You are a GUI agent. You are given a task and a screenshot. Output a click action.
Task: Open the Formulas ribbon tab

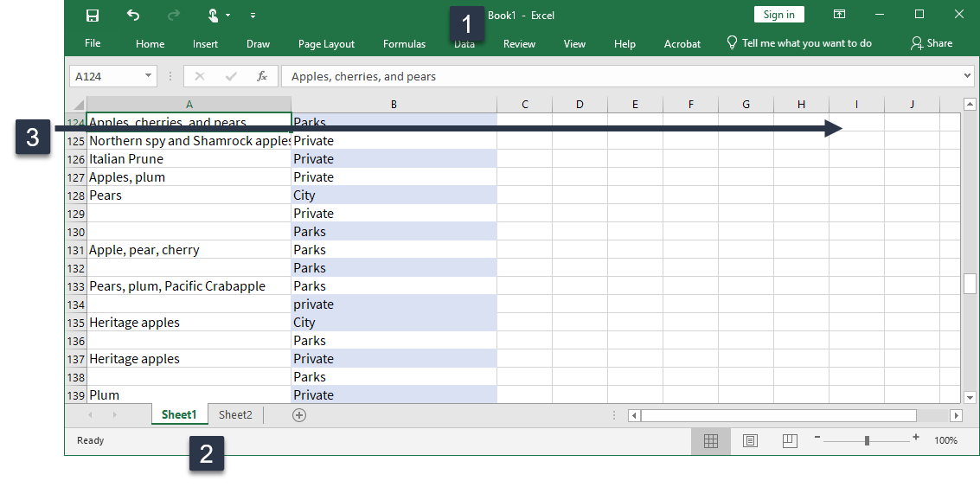click(404, 44)
